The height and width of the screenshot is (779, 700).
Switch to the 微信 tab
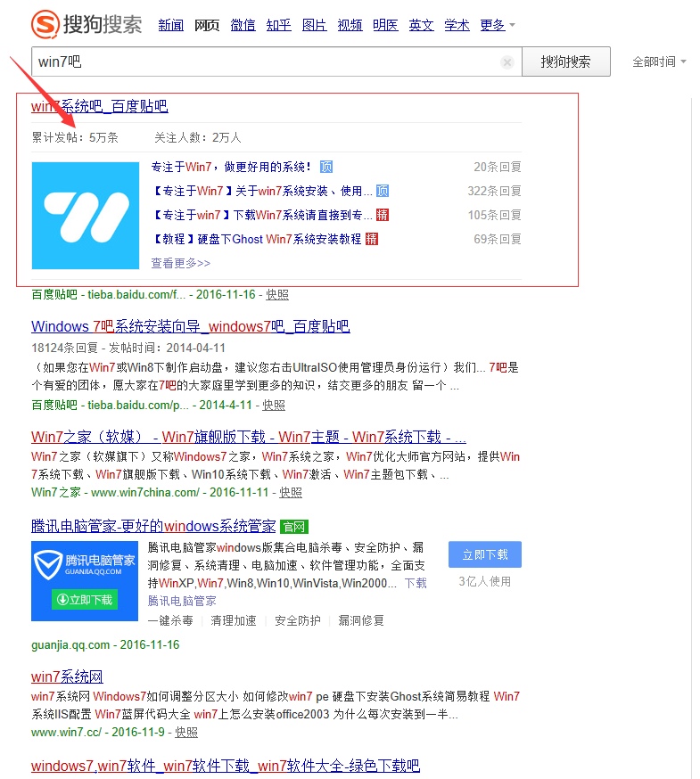click(243, 25)
